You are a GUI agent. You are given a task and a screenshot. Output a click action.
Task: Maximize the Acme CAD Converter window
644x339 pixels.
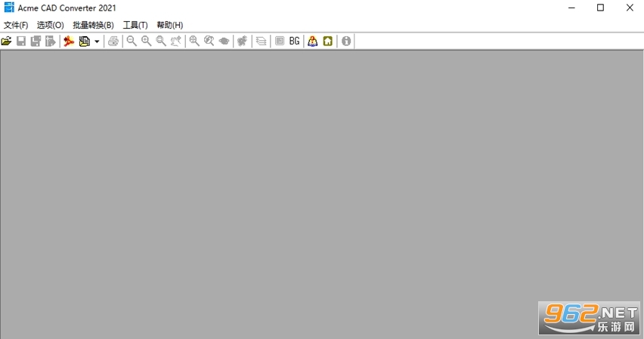pyautogui.click(x=600, y=8)
